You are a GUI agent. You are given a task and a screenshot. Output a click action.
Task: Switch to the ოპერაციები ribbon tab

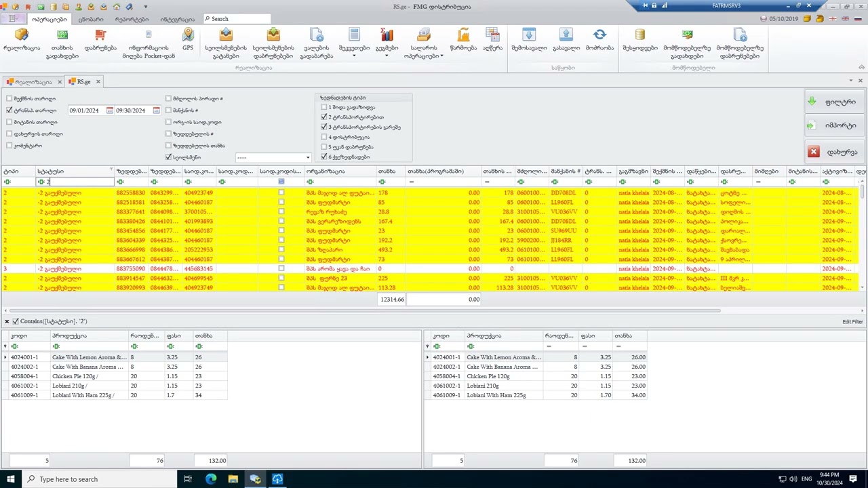point(49,20)
